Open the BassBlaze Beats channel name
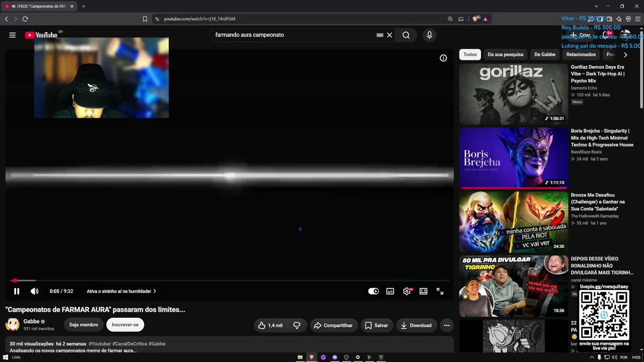Viewport: 644px width, 362px height. click(x=586, y=152)
